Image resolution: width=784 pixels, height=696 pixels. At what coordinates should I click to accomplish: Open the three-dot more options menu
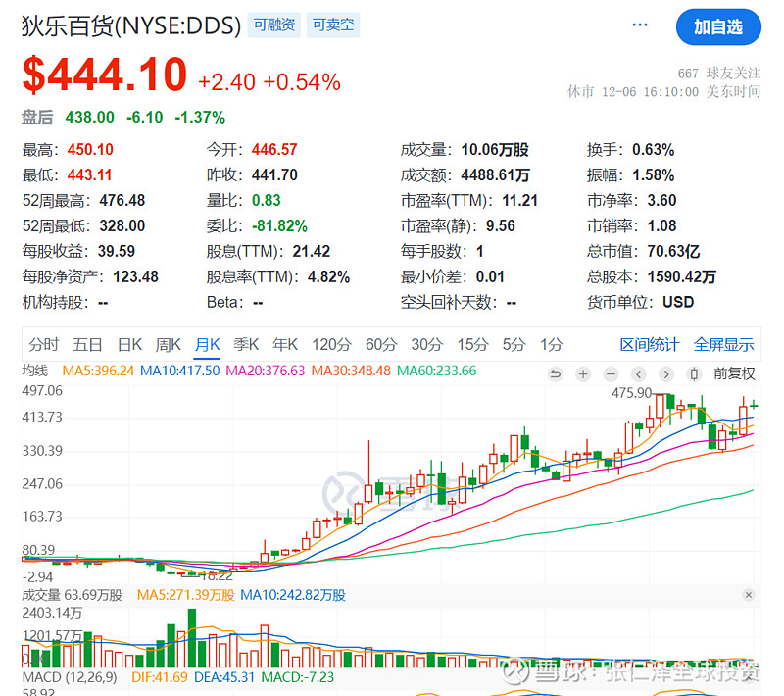tap(640, 25)
